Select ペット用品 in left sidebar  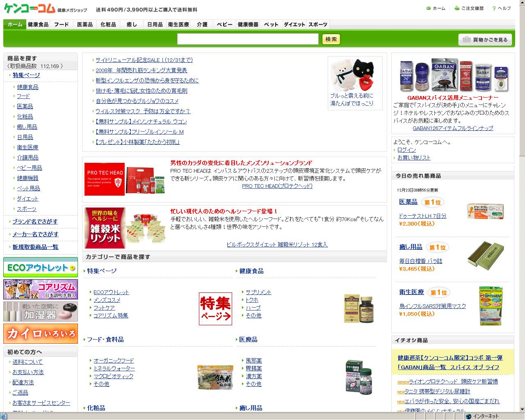[x=28, y=188]
